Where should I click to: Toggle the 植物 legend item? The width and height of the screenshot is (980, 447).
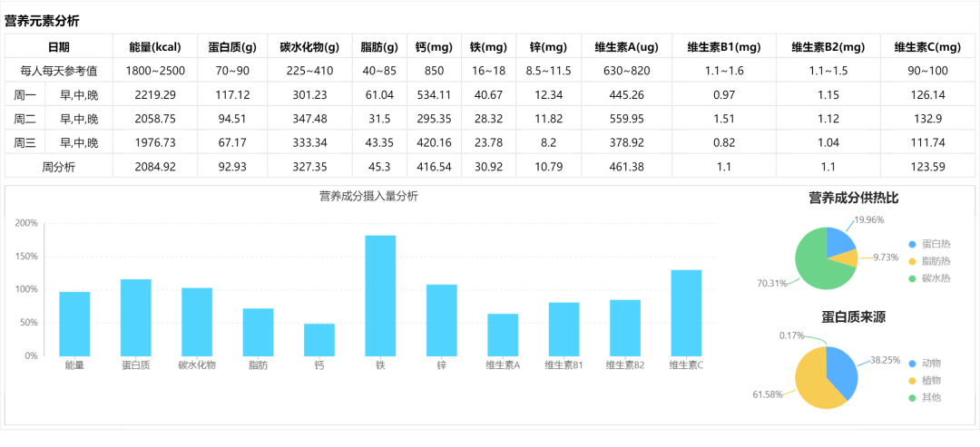pos(926,380)
